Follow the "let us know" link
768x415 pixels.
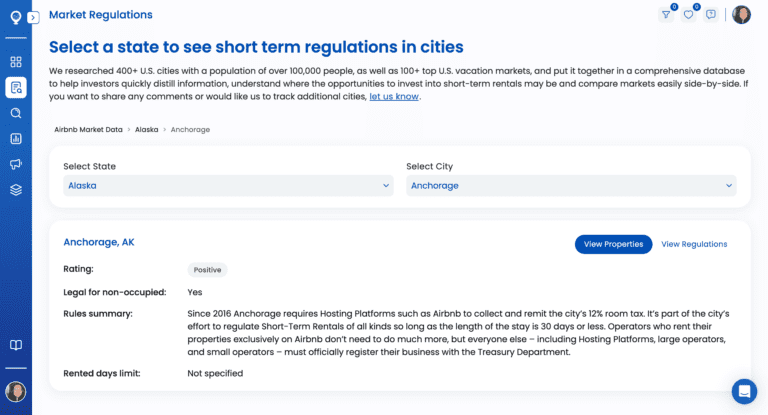tap(394, 97)
